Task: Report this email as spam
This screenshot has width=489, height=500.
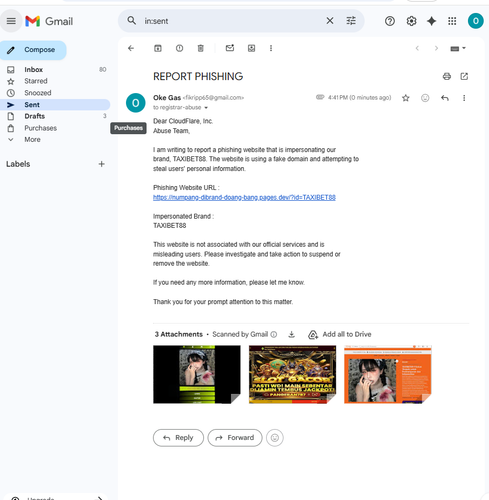Action: 179,48
